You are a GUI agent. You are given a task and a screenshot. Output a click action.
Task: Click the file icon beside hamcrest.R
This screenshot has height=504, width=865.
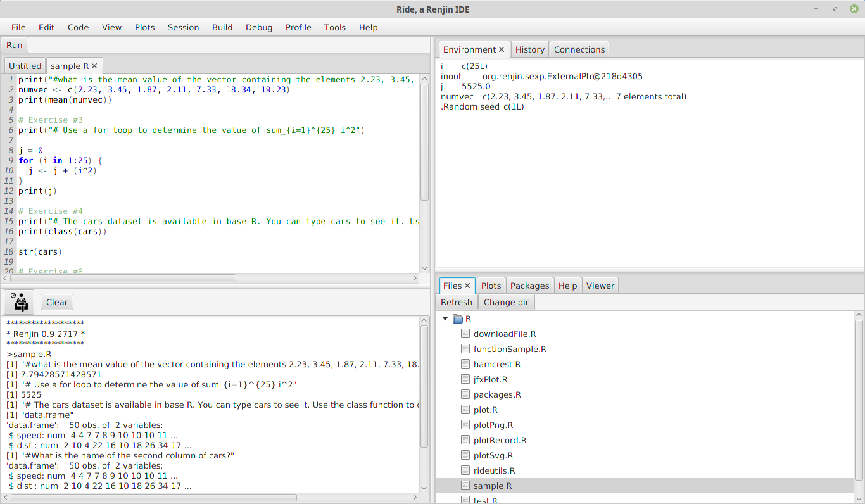(465, 364)
